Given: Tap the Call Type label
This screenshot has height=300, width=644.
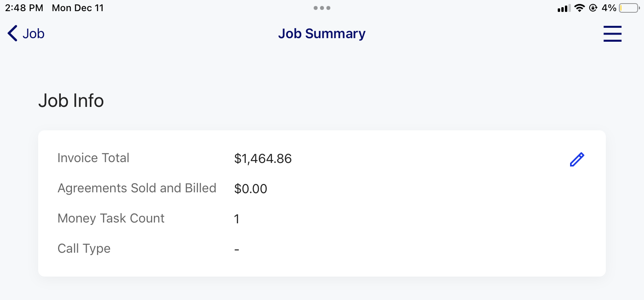Looking at the screenshot, I should 84,248.
